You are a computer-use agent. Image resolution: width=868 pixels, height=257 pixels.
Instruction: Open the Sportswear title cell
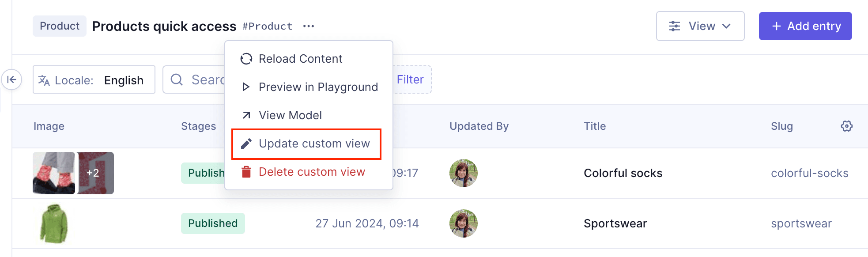pos(615,223)
